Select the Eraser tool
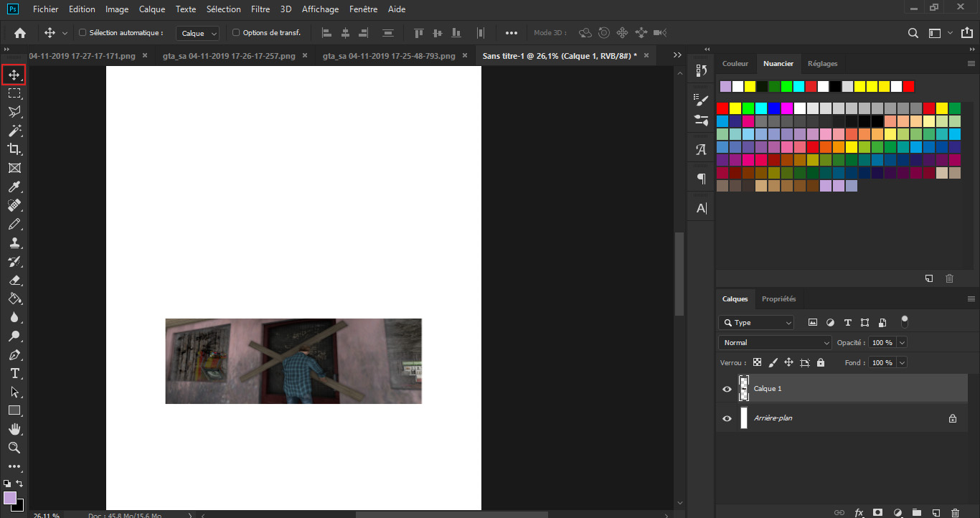 14,280
